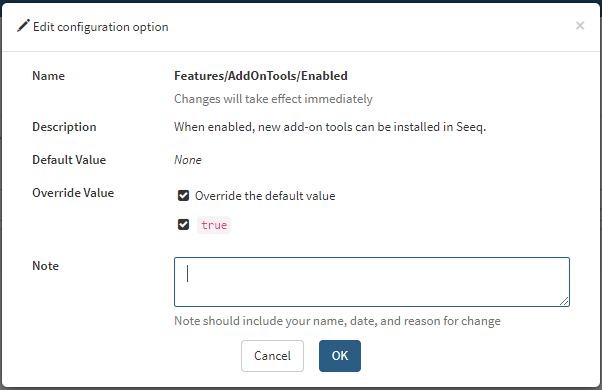The width and height of the screenshot is (602, 390).
Task: Click the Note box resize grip handle
Action: tap(564, 301)
